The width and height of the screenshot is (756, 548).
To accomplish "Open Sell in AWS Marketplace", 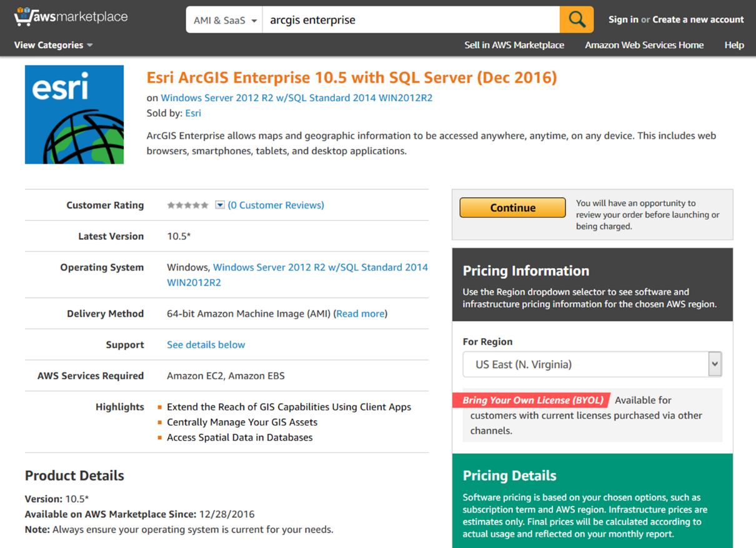I will tap(514, 45).
